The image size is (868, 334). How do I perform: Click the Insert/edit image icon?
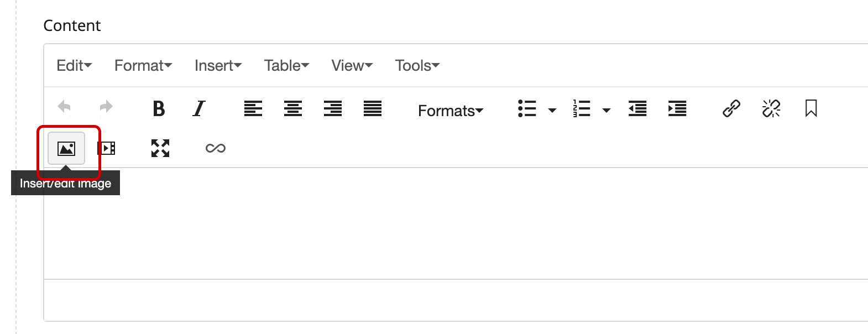(x=66, y=148)
